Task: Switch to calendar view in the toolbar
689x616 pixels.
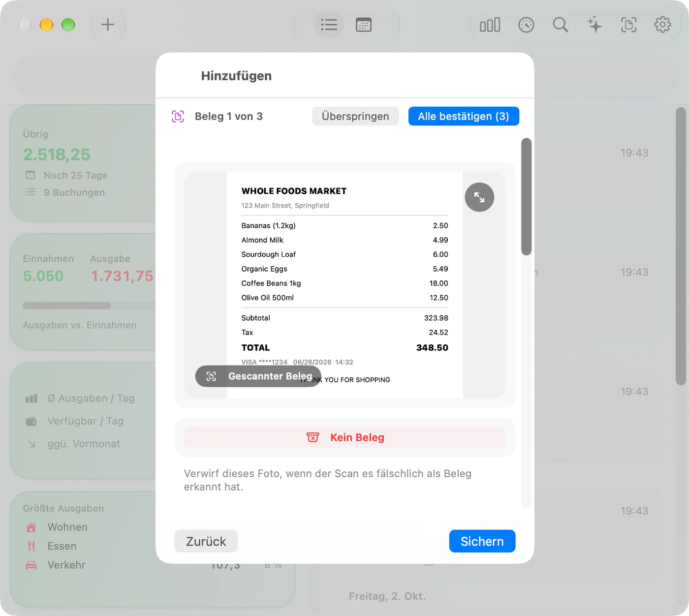Action: point(364,25)
